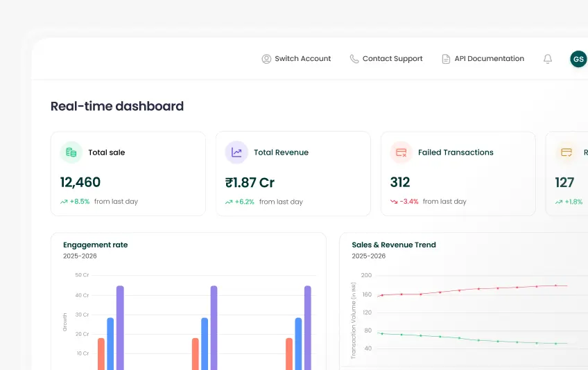Click the Engagement rate chart title
588x370 pixels.
pos(95,245)
